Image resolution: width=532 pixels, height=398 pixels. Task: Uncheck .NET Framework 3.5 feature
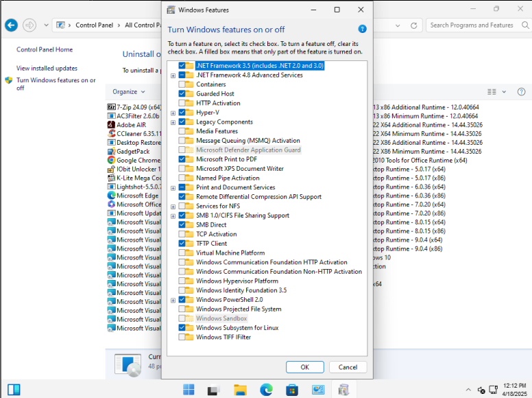pos(182,66)
